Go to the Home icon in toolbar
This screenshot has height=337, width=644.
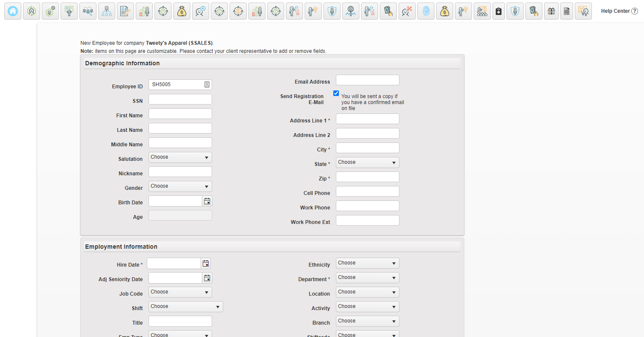(13, 11)
